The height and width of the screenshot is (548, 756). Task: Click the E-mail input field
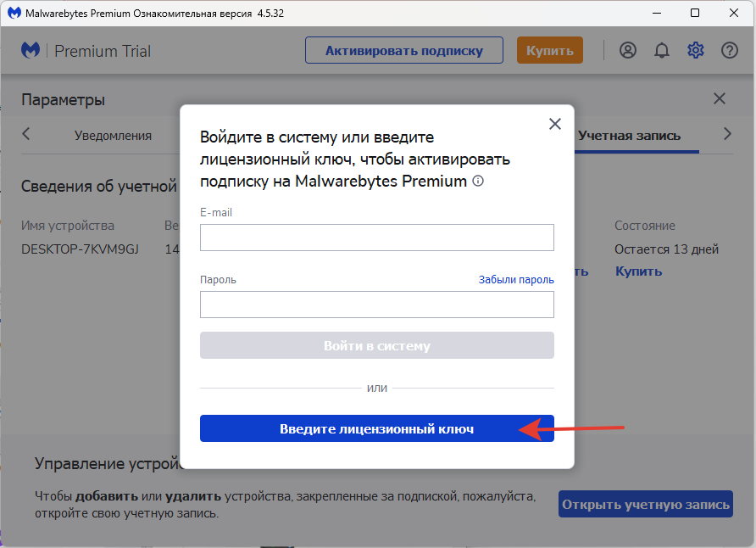376,238
